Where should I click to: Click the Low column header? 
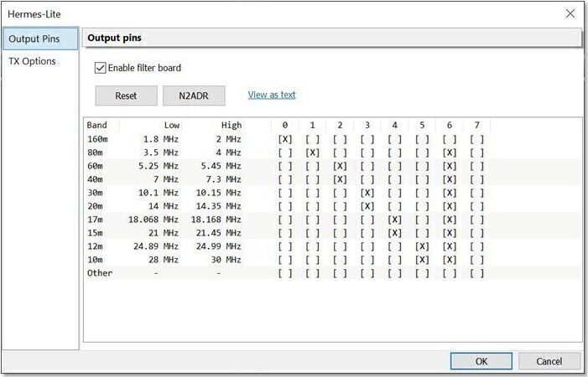point(172,125)
